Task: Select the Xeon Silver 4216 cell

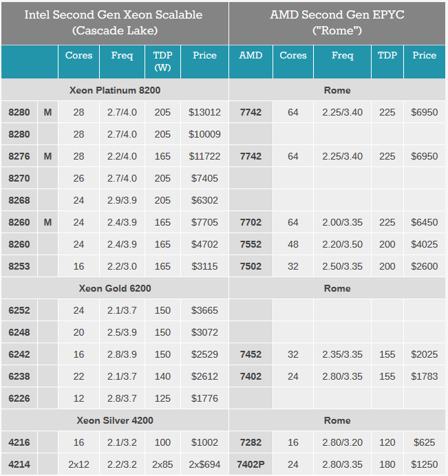Action: coord(19,442)
